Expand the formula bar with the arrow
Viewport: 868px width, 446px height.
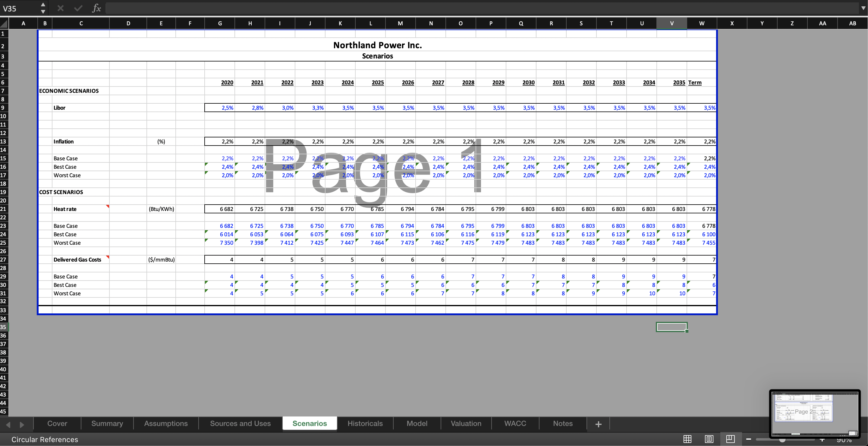863,8
